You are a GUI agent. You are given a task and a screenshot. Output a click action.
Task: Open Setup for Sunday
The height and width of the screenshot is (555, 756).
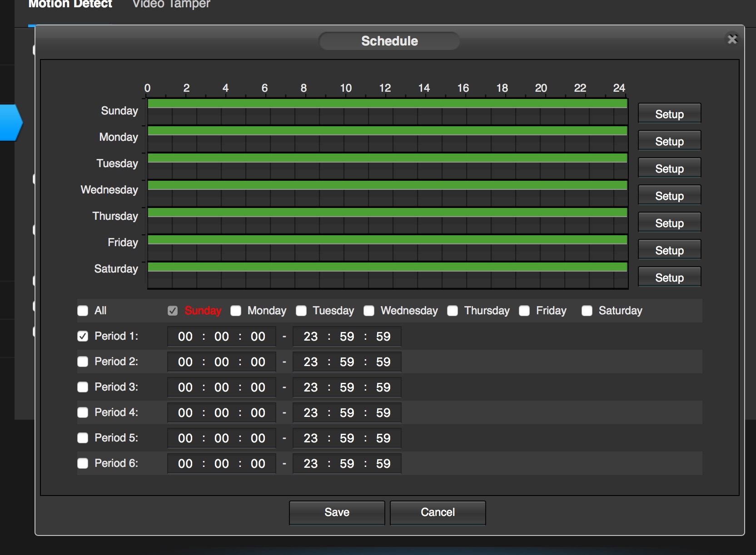pos(669,114)
